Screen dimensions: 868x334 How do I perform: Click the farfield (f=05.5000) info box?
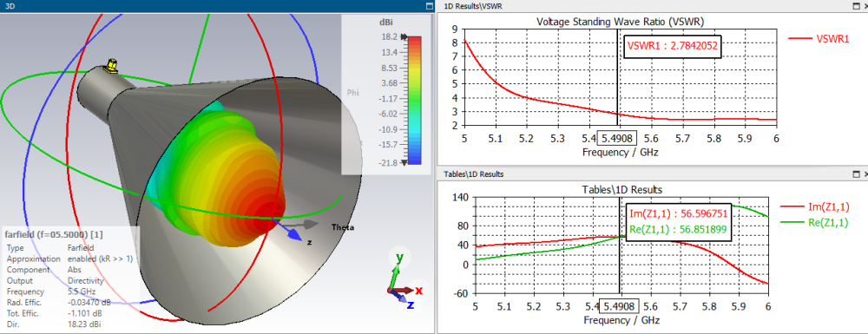[x=70, y=279]
